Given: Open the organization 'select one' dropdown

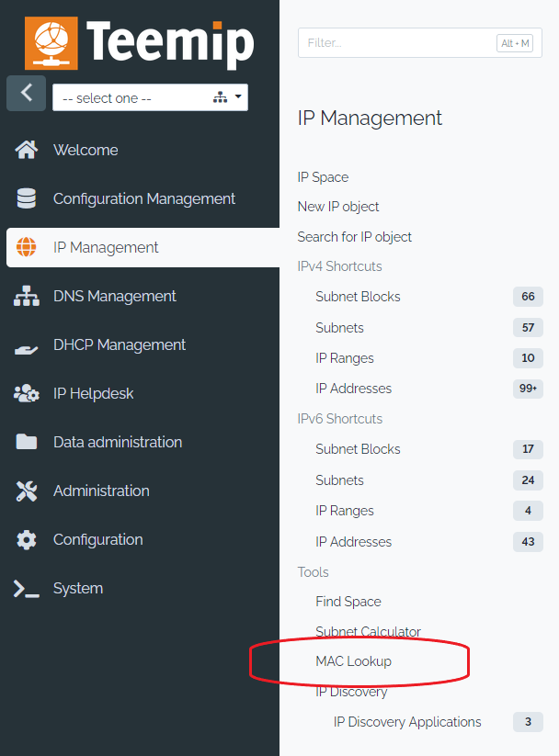Looking at the screenshot, I should click(150, 97).
